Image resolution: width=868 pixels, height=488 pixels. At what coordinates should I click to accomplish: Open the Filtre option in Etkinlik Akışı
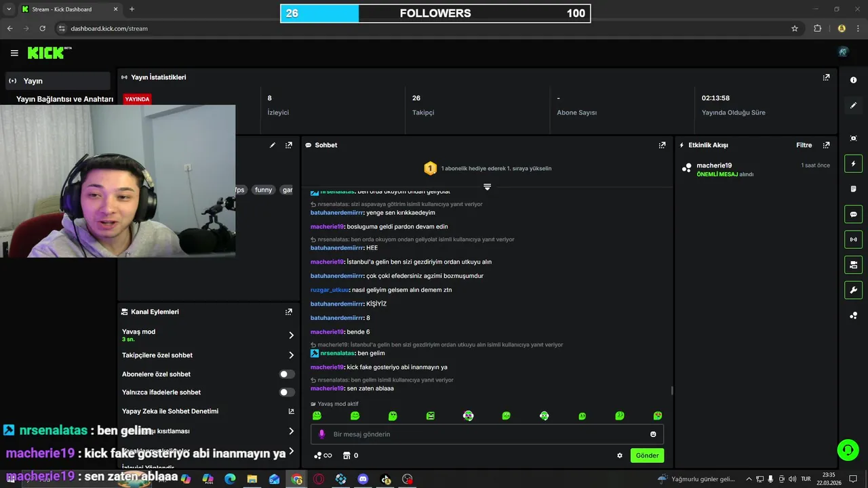coord(804,145)
